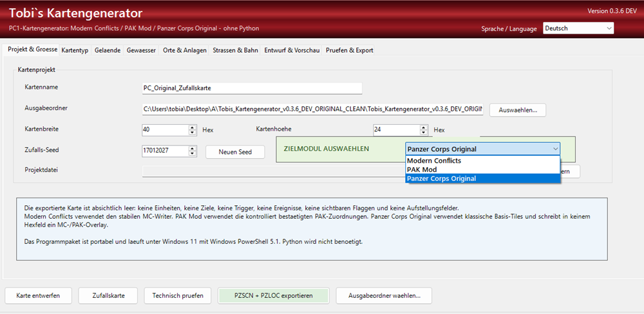
Task: Generate a seed with Neuen Seed
Action: click(x=235, y=152)
